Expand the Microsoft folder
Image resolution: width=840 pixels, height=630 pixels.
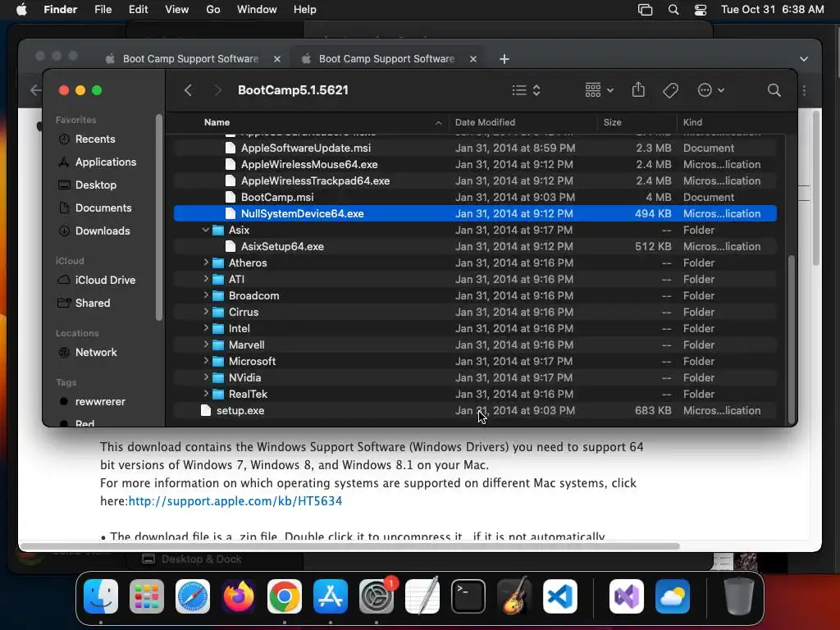pos(206,361)
